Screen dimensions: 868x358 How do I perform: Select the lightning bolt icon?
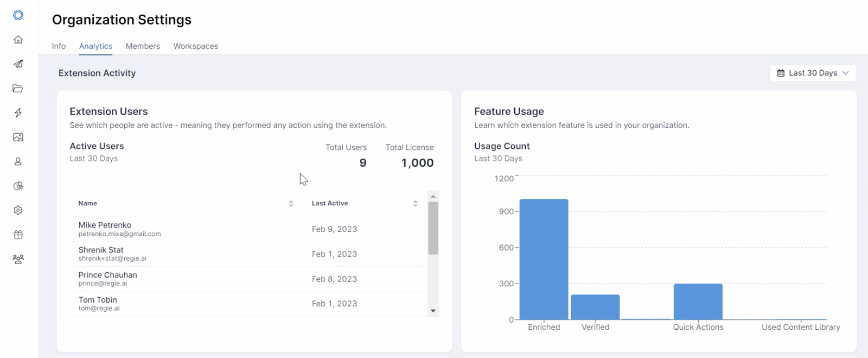(18, 112)
